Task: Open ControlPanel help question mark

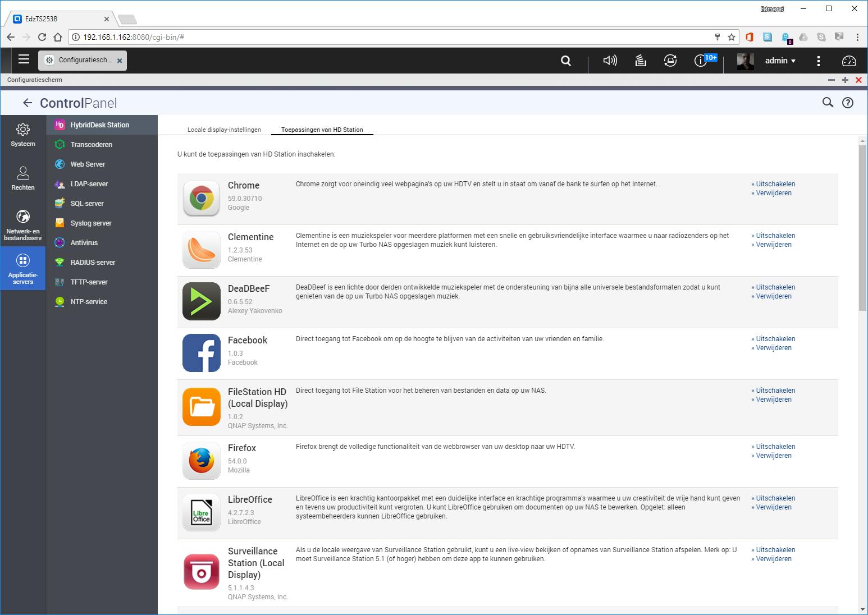Action: point(848,103)
